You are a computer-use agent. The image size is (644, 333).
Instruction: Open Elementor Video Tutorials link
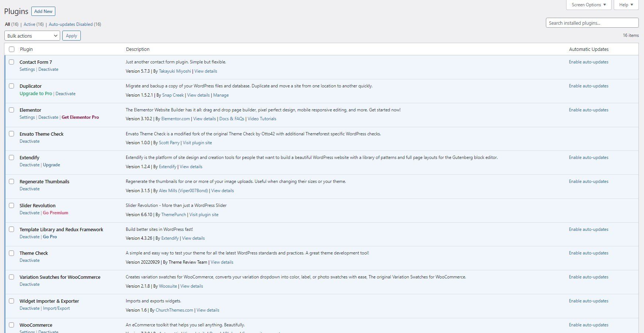point(262,119)
